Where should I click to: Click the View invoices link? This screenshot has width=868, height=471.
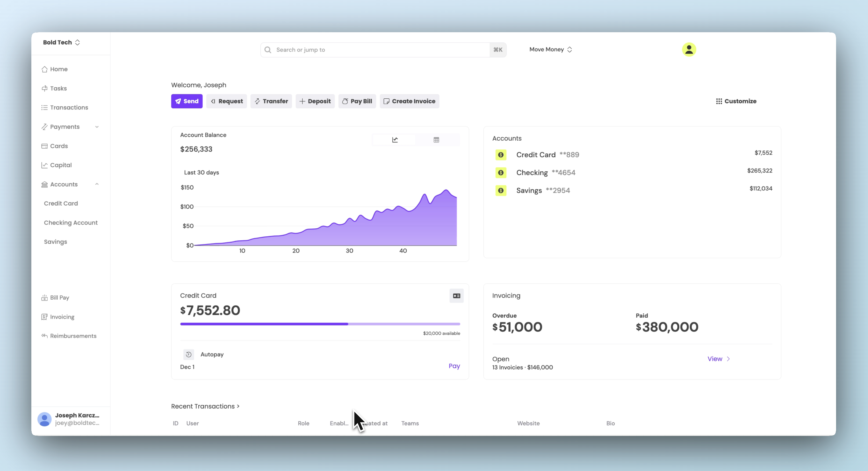point(715,359)
